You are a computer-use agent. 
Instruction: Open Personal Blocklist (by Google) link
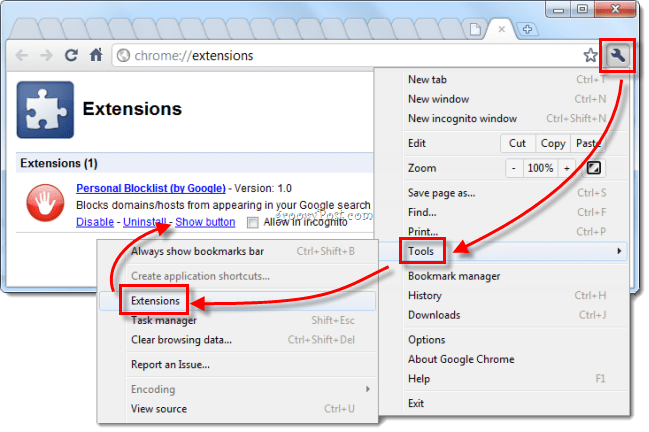pos(151,188)
